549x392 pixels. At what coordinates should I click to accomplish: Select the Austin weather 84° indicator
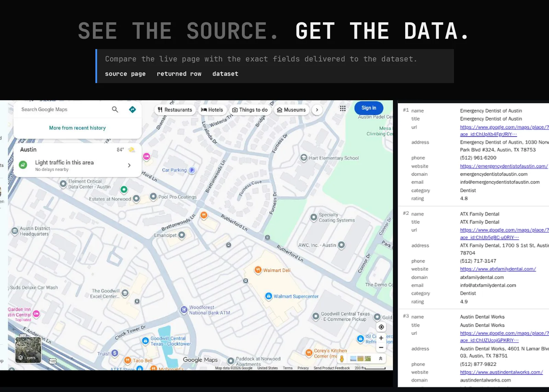(x=126, y=150)
